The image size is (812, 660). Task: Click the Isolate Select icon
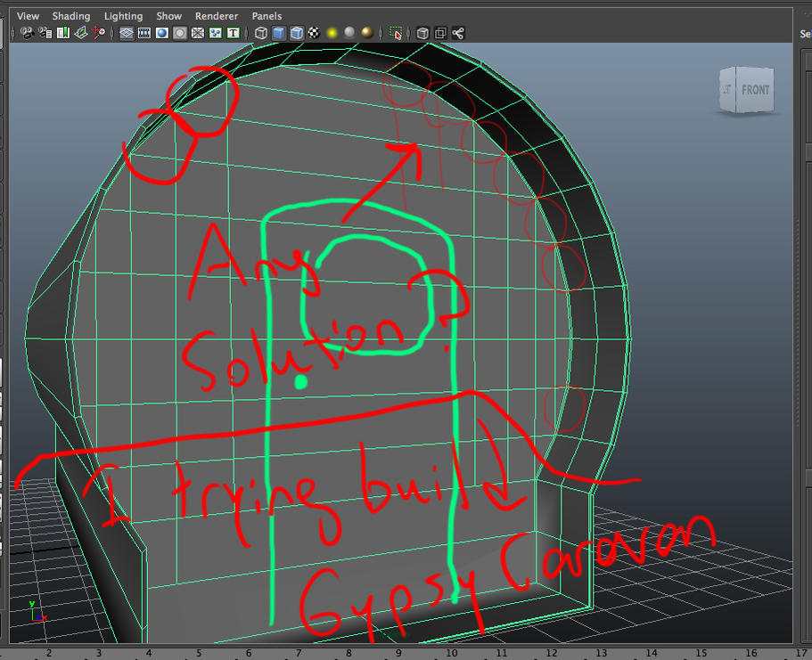[396, 33]
